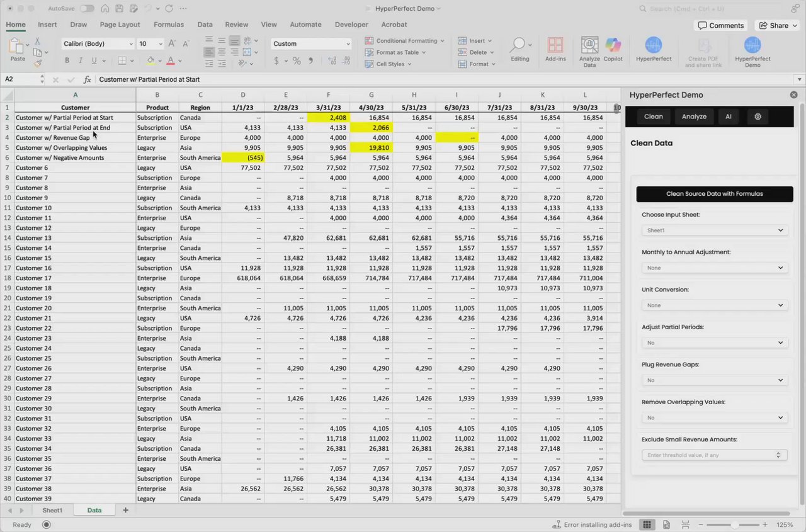Screen dimensions: 806x532
Task: Click the Merge cells icon
Action: (247, 52)
